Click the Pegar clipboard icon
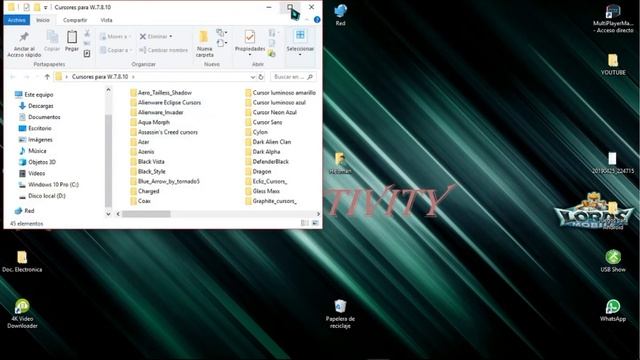Screen dimensions: 640x360 point(72,37)
